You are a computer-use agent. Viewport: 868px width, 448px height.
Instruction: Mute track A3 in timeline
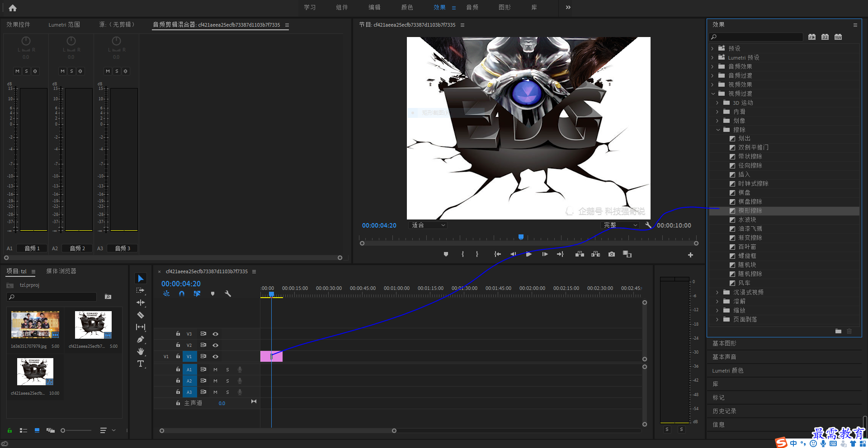point(215,392)
